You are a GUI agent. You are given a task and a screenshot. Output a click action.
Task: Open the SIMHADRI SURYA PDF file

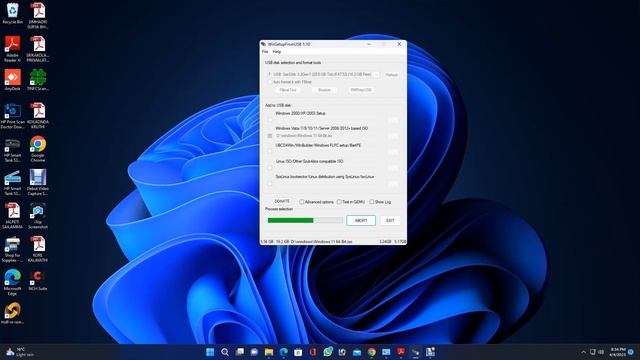(38, 15)
